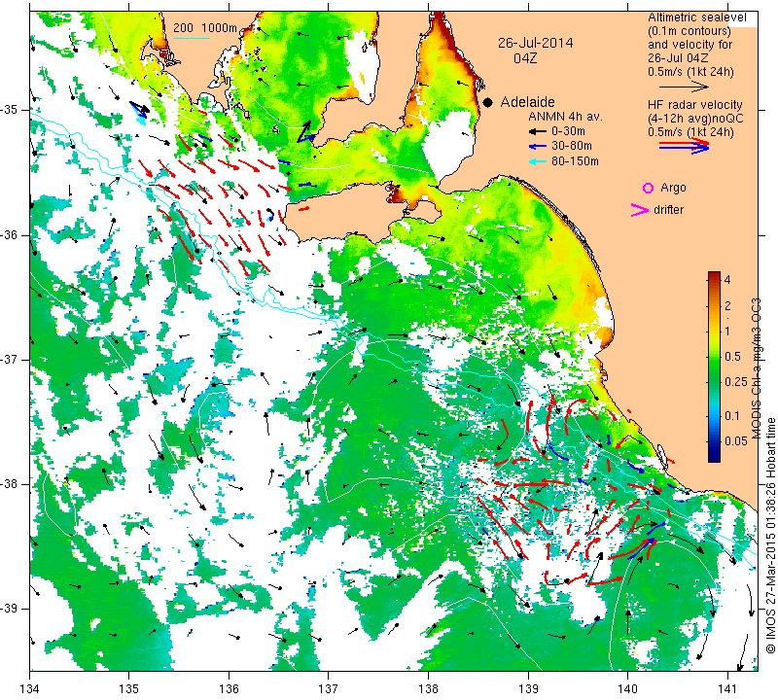Click the 'drifter' legend label
778x700 pixels.
(668, 210)
